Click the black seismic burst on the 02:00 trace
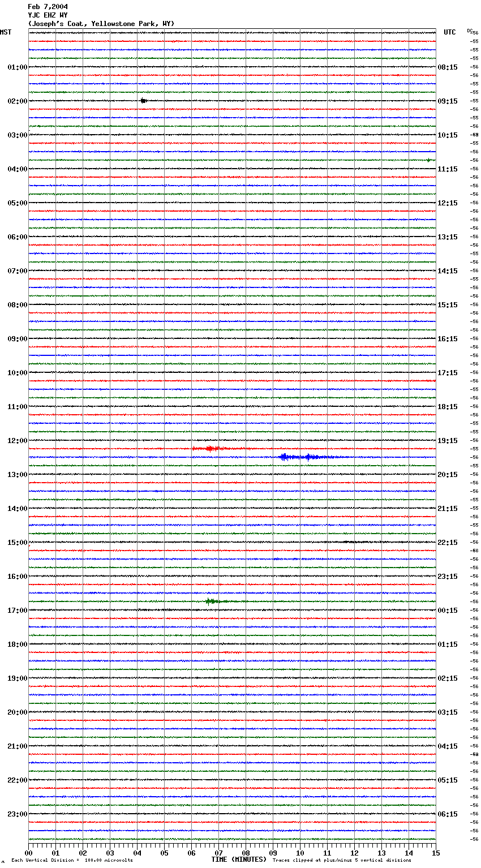The width and height of the screenshot is (481, 868). pos(144,101)
